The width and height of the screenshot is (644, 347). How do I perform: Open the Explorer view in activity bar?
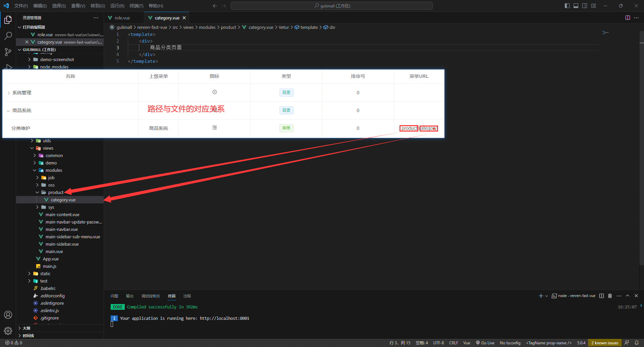point(8,20)
